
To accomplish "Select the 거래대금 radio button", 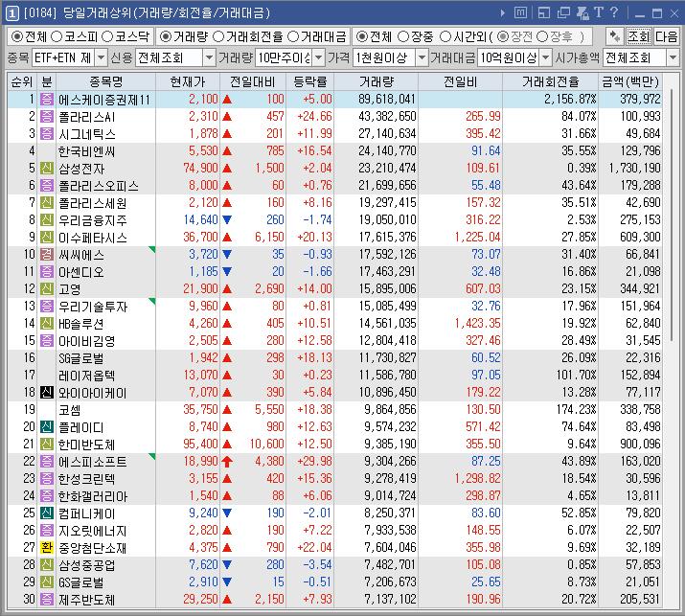I will tap(293, 36).
